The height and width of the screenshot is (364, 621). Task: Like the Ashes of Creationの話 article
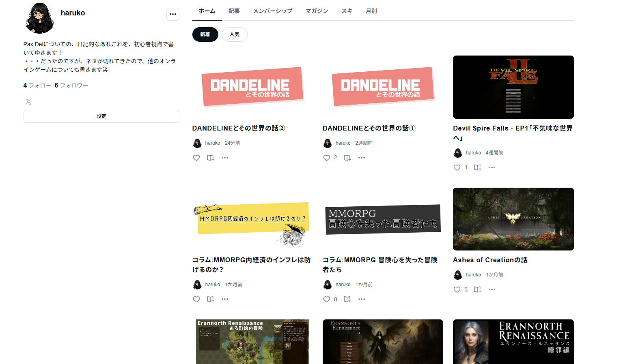click(457, 289)
